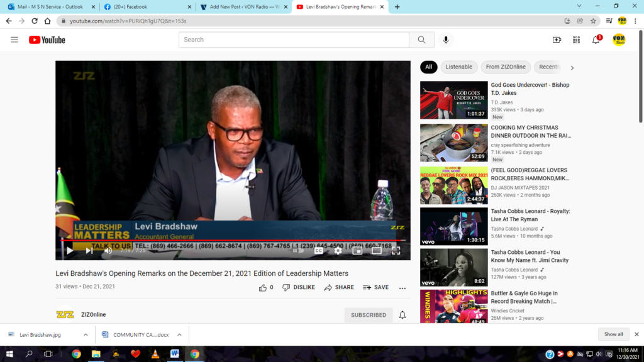Mute the video volume
644x362 pixels.
[x=108, y=250]
